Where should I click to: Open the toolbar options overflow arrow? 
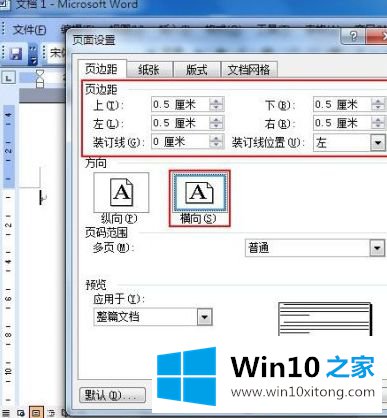coord(33,54)
